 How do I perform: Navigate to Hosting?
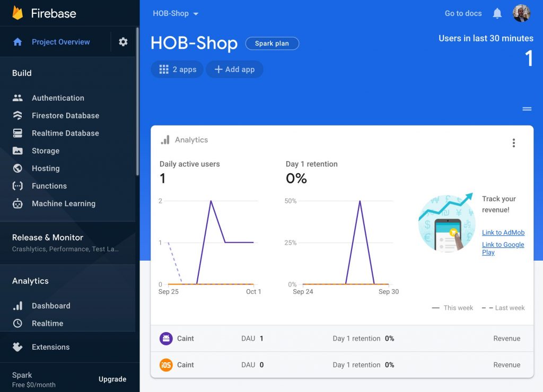[x=46, y=168]
